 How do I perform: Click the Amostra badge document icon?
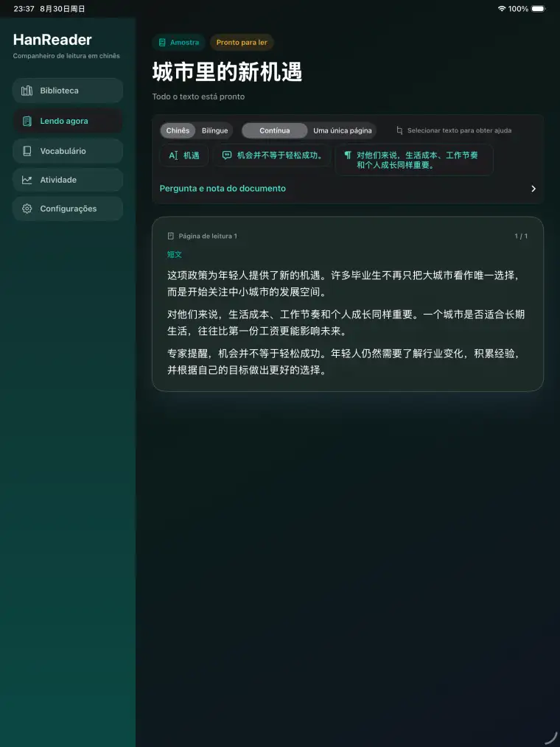click(x=162, y=43)
